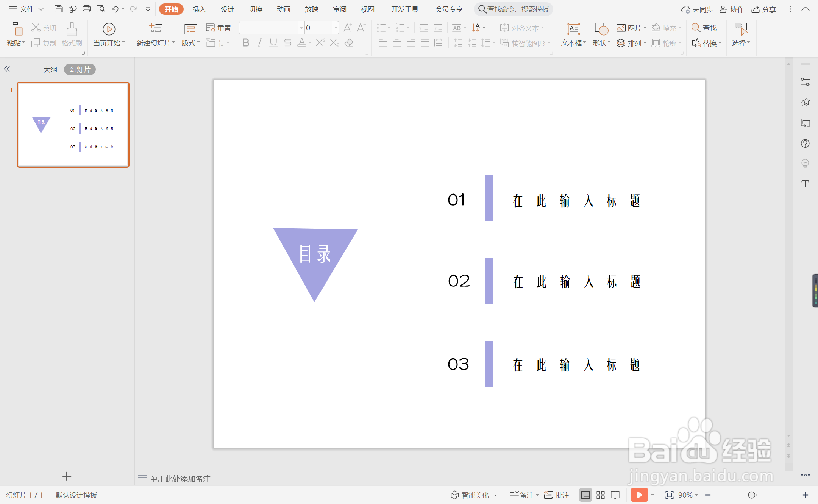Toggle reading view in status bar
This screenshot has height=504, width=818.
pyautogui.click(x=615, y=495)
